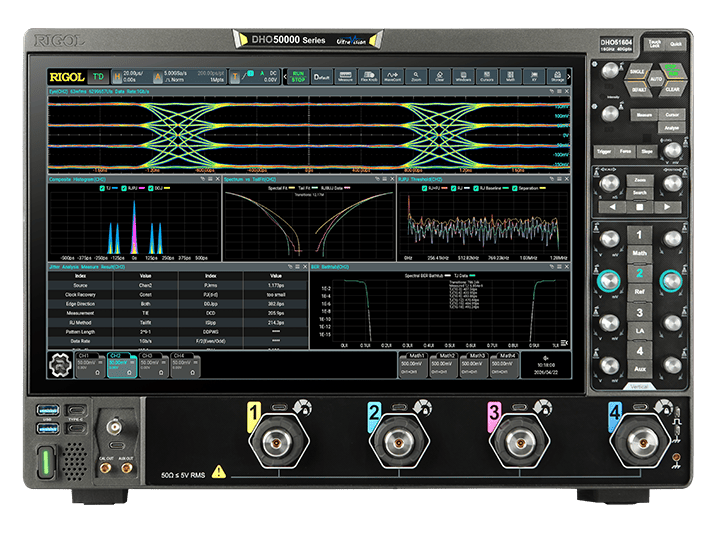Tap the Clear toolbar icon
The image size is (716, 541).
(x=440, y=76)
